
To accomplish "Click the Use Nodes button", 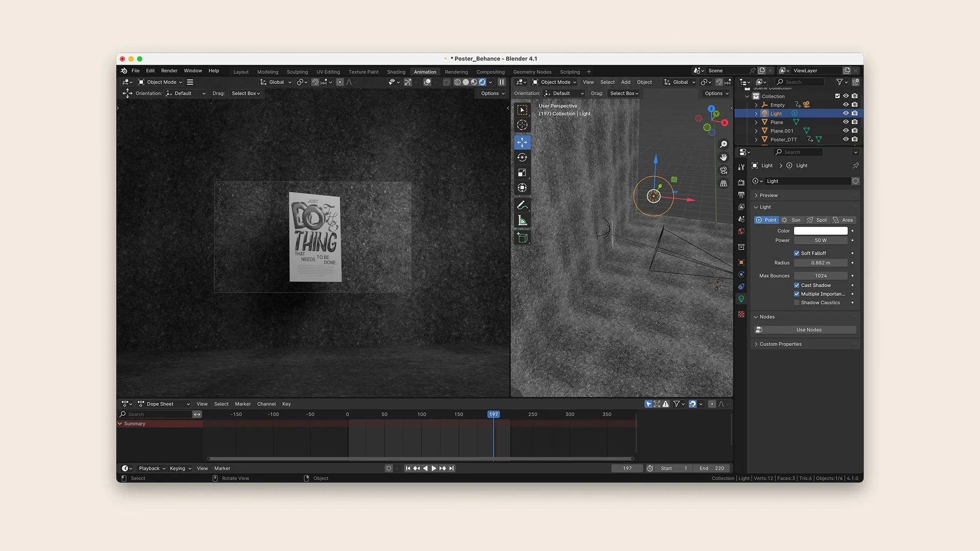I will point(808,330).
